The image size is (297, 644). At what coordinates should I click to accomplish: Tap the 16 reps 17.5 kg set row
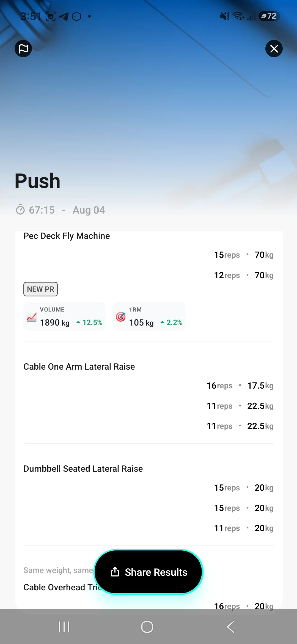pos(240,386)
